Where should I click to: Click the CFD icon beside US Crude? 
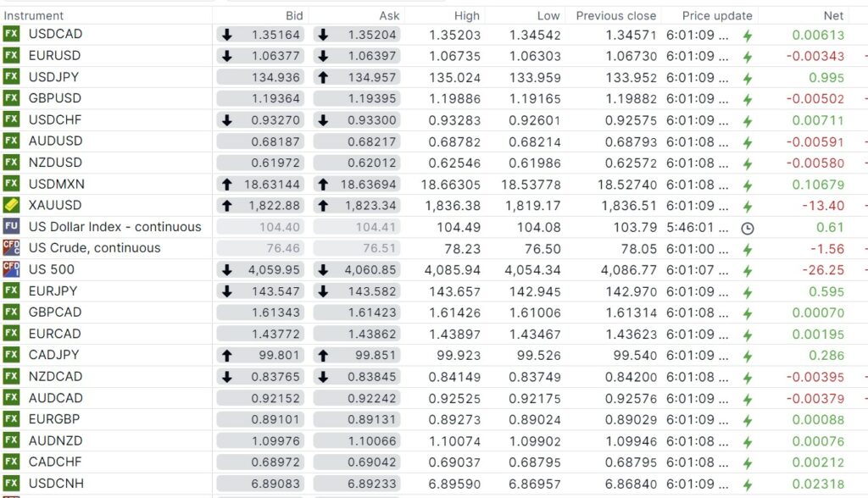point(11,248)
